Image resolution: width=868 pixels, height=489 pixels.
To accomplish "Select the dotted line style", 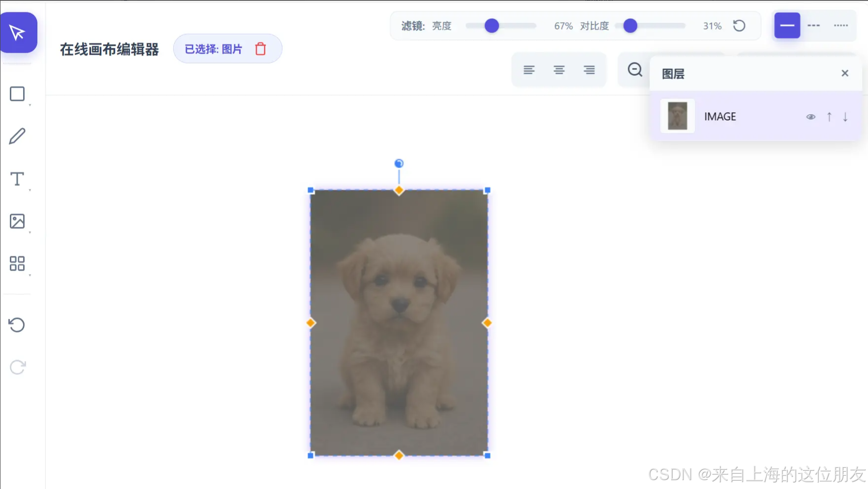I will coord(841,26).
